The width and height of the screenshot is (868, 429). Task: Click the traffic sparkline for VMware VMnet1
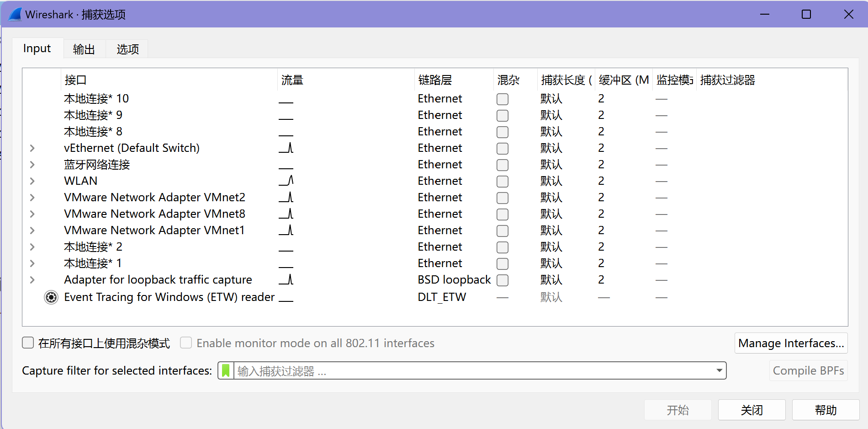[286, 230]
